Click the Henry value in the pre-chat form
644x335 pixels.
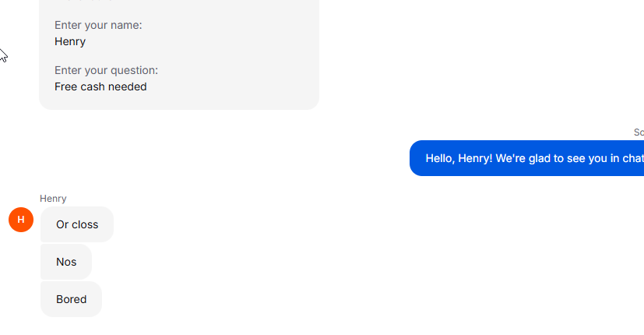tap(70, 41)
